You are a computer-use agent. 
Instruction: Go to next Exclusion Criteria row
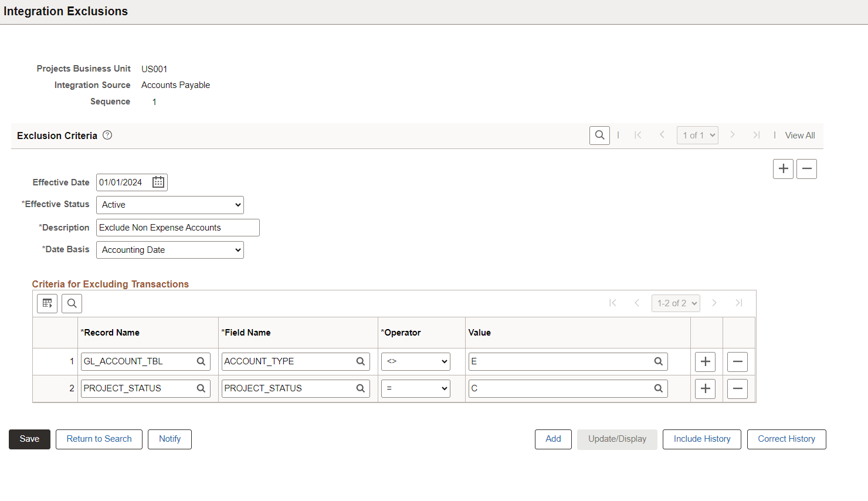click(733, 136)
